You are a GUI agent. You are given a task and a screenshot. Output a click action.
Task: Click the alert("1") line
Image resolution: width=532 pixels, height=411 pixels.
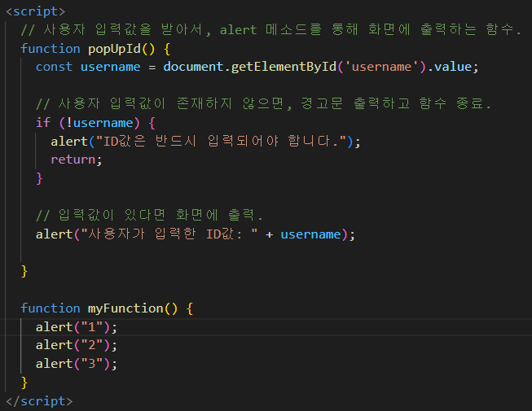(x=76, y=327)
